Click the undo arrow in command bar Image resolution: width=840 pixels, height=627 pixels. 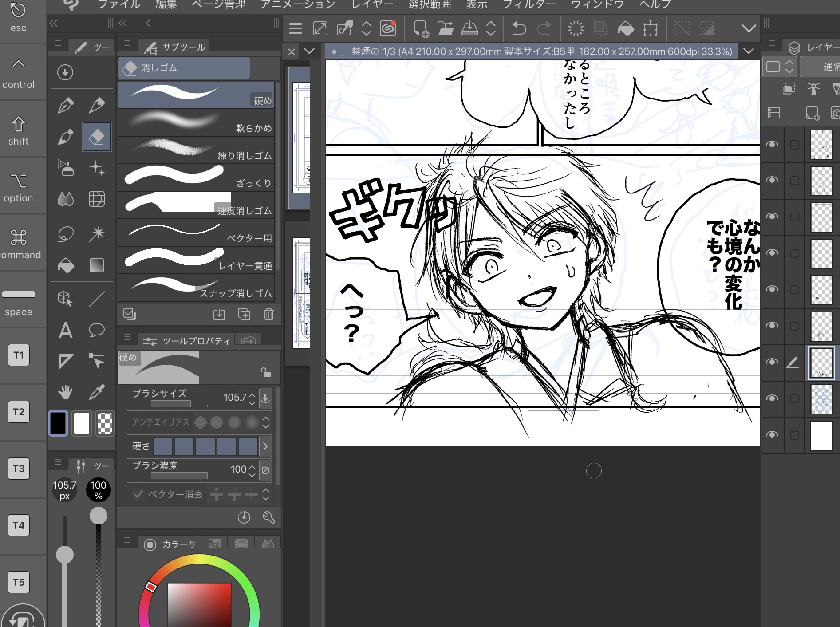(519, 29)
